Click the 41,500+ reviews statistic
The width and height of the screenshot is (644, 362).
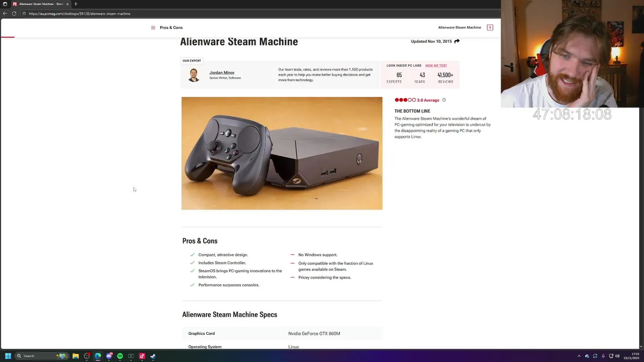click(445, 78)
